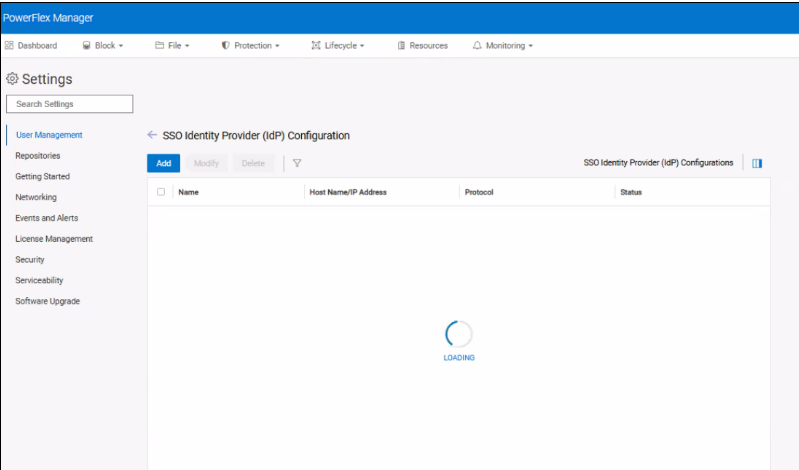Open License Management settings

click(x=54, y=239)
